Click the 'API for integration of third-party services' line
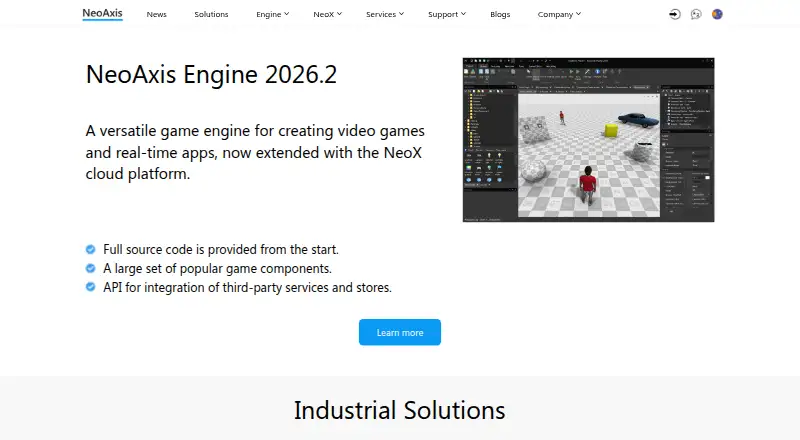The image size is (800, 440). click(247, 287)
